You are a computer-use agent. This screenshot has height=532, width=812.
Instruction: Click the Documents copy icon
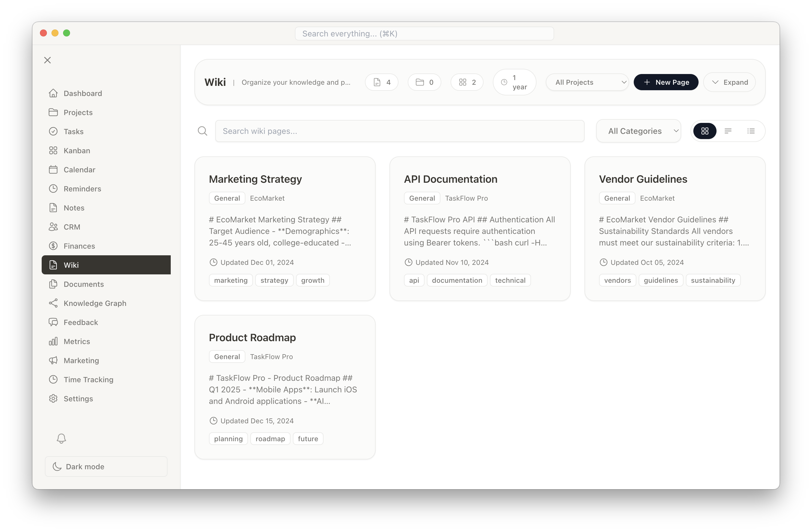(x=53, y=284)
